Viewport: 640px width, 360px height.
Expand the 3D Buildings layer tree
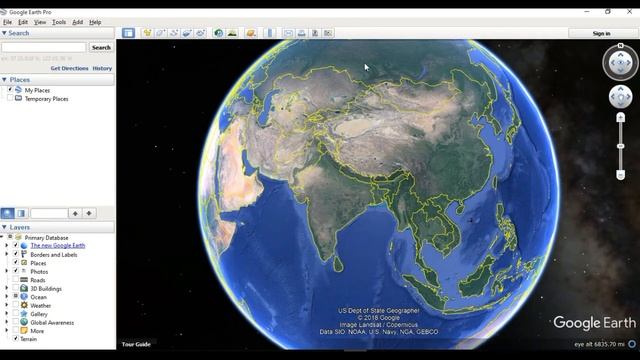pyautogui.click(x=7, y=288)
